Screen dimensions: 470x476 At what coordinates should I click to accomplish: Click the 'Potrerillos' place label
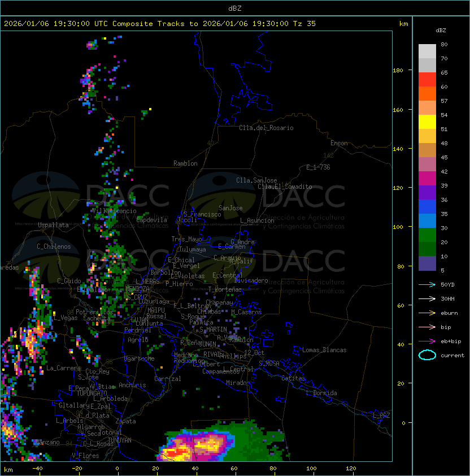coord(94,312)
